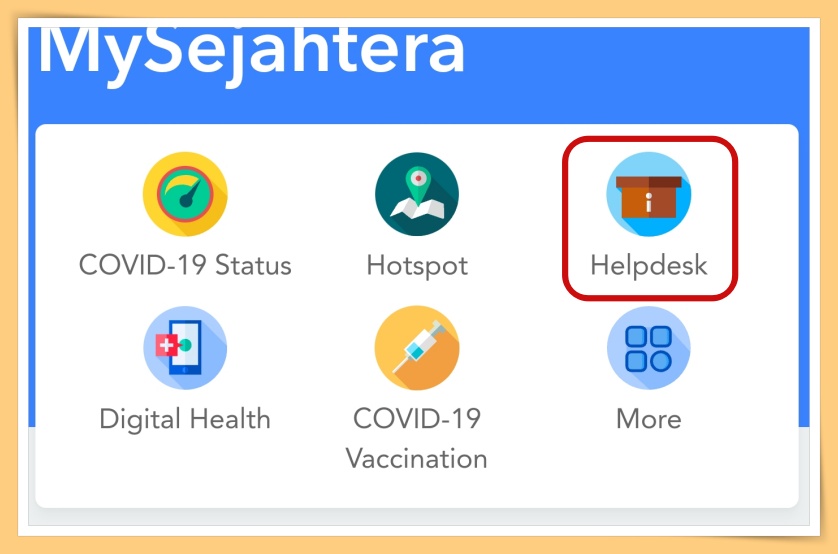Click the gray strip beneath the white card
This screenshot has height=554, width=838.
coord(418,517)
